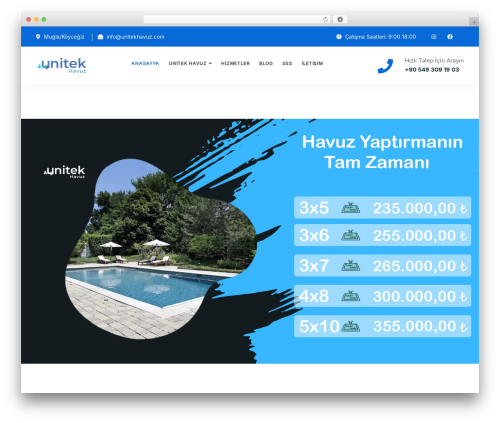This screenshot has width=500, height=423.
Task: Click the email envelope icon in top bar
Action: pyautogui.click(x=100, y=37)
